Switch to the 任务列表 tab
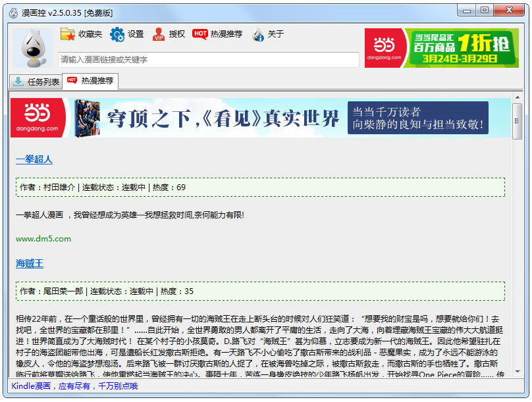This screenshot has height=402, width=532. (x=36, y=82)
